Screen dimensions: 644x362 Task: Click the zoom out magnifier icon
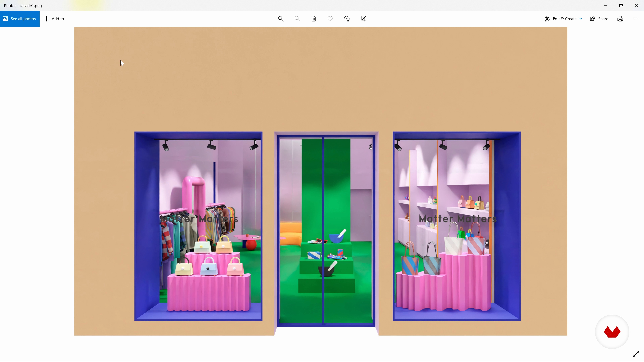[297, 19]
